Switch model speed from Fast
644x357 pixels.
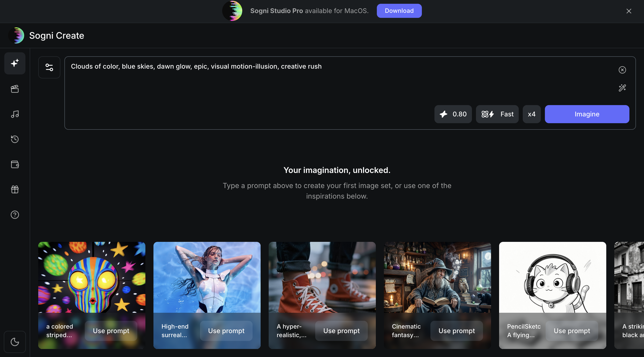tap(497, 114)
